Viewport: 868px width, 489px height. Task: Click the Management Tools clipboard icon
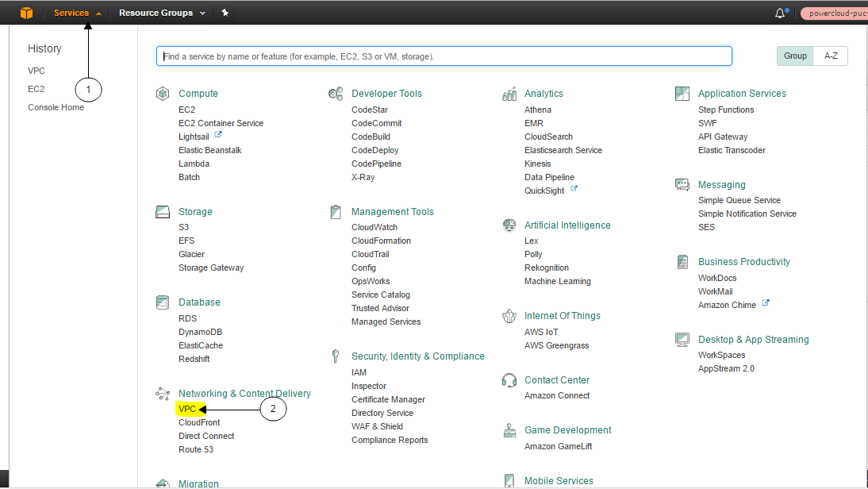click(336, 211)
